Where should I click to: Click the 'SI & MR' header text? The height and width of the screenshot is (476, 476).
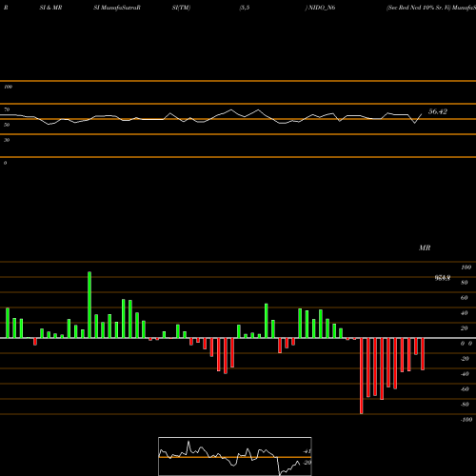point(50,8)
